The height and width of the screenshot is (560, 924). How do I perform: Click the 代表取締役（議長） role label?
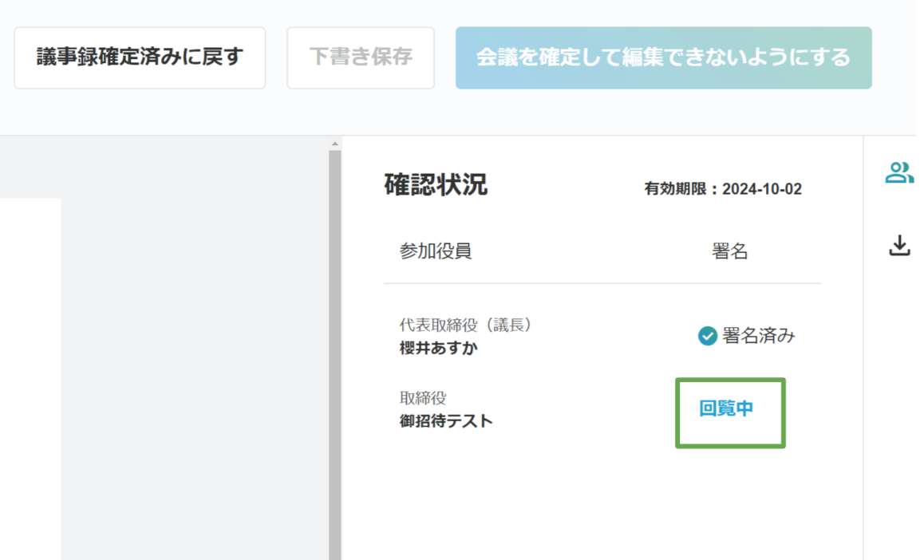click(x=466, y=325)
